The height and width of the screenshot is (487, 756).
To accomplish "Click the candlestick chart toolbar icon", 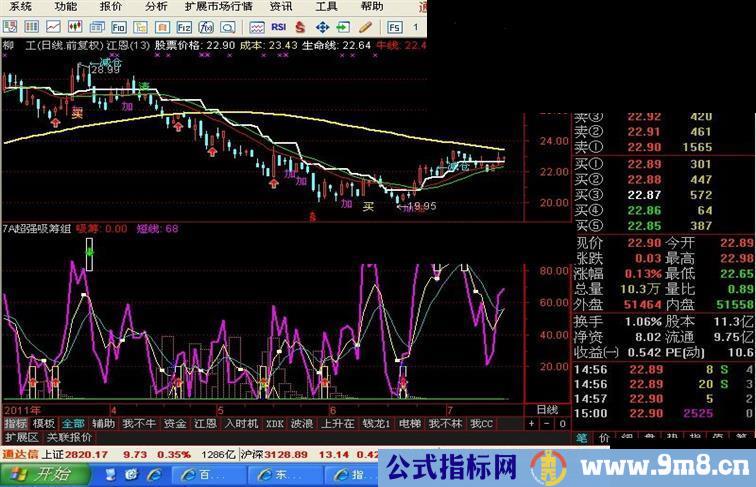I will 75,27.
